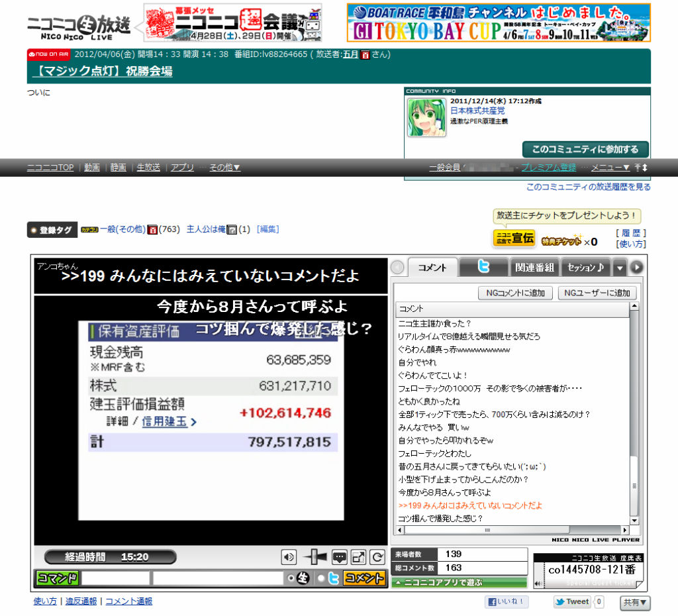Viewport: 678px width, 616px height.
Task: Open the メニュー dropdown in header
Action: tap(610, 168)
